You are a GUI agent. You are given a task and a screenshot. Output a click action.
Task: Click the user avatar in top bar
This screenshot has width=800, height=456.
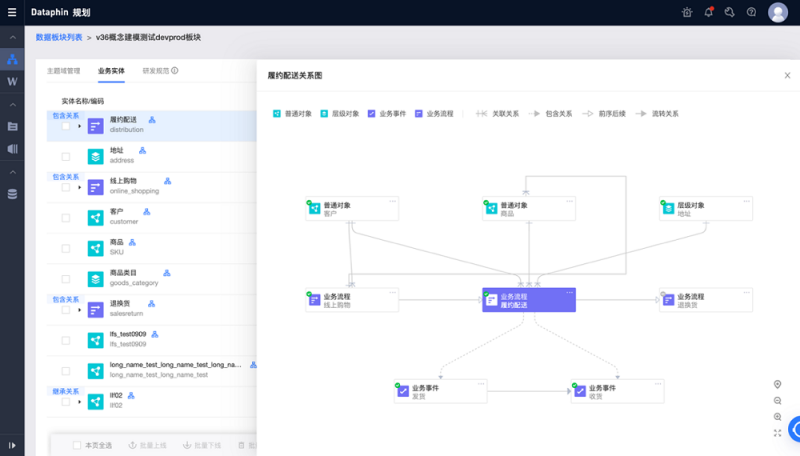[778, 12]
